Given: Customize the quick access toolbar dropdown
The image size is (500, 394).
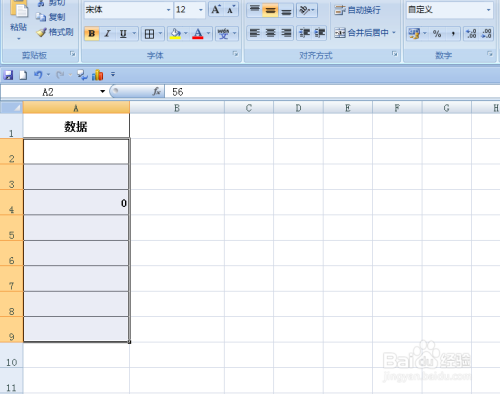Looking at the screenshot, I should click(113, 74).
